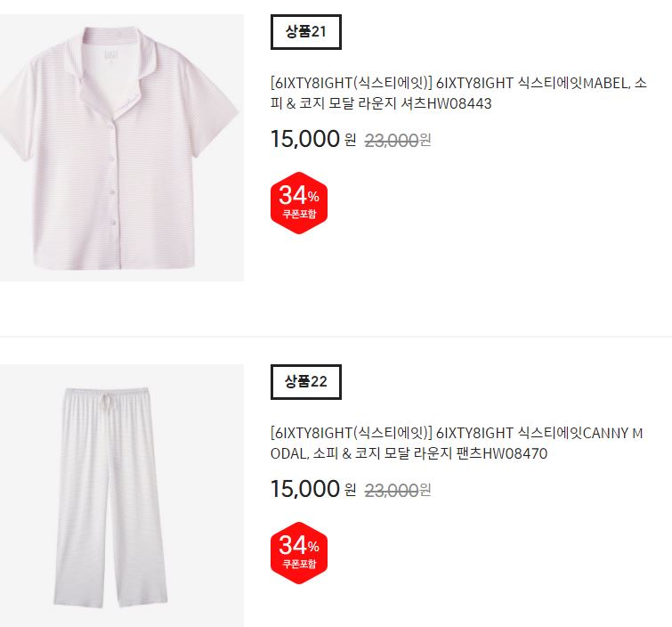
Task: Click the 34% coupon badge for 상품22
Action: coord(299,553)
